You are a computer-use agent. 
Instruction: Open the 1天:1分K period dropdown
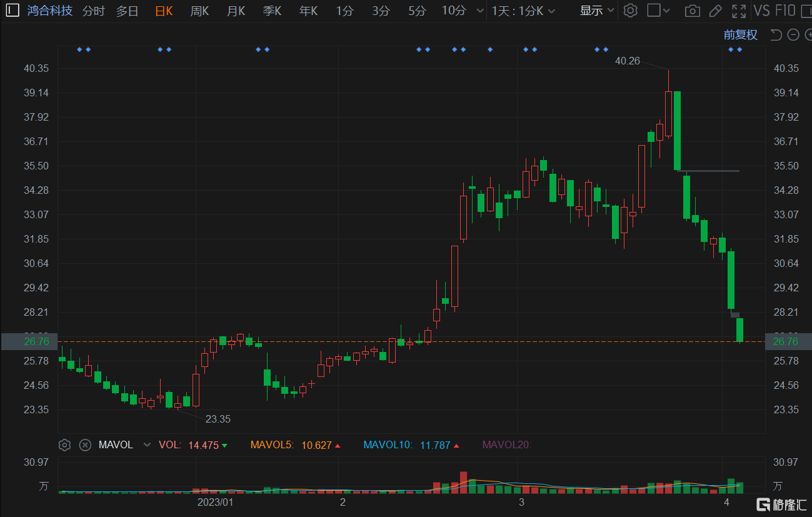(x=523, y=11)
